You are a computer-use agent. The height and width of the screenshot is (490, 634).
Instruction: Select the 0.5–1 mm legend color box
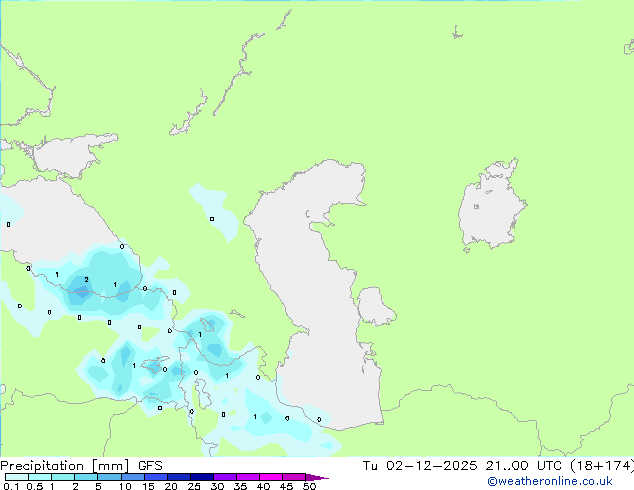[40, 477]
